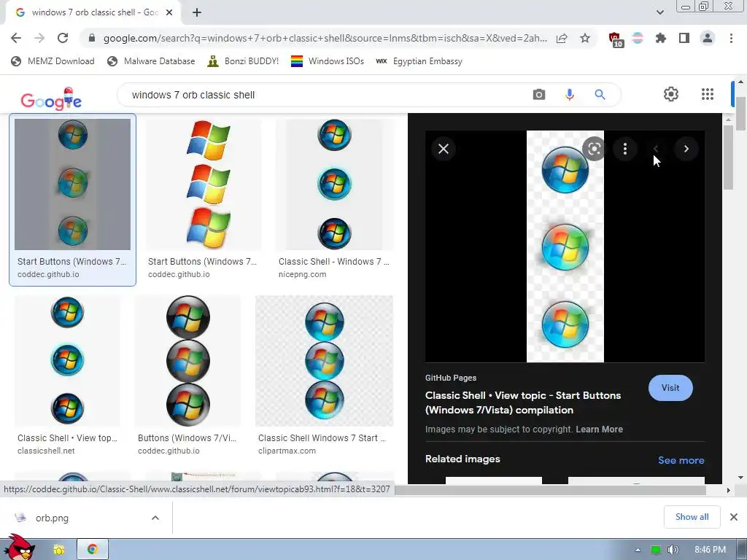Click the address bar URL
The width and height of the screenshot is (747, 560).
325,38
